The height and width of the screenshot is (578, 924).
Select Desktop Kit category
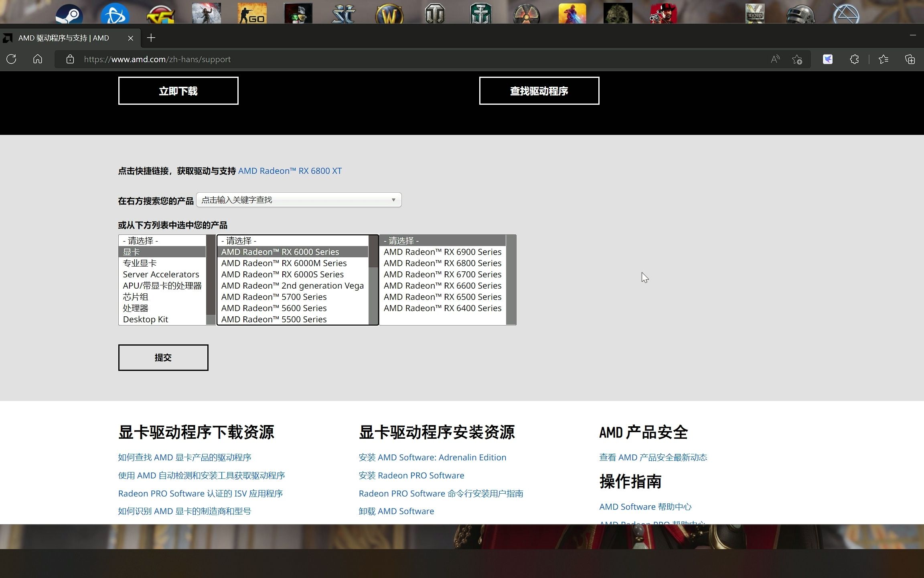162,320
